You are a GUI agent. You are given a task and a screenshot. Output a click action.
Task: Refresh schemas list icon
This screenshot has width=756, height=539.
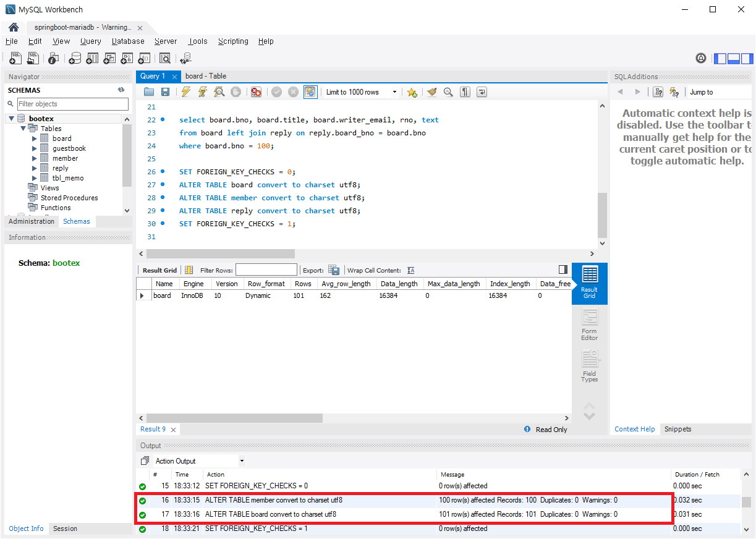[121, 90]
